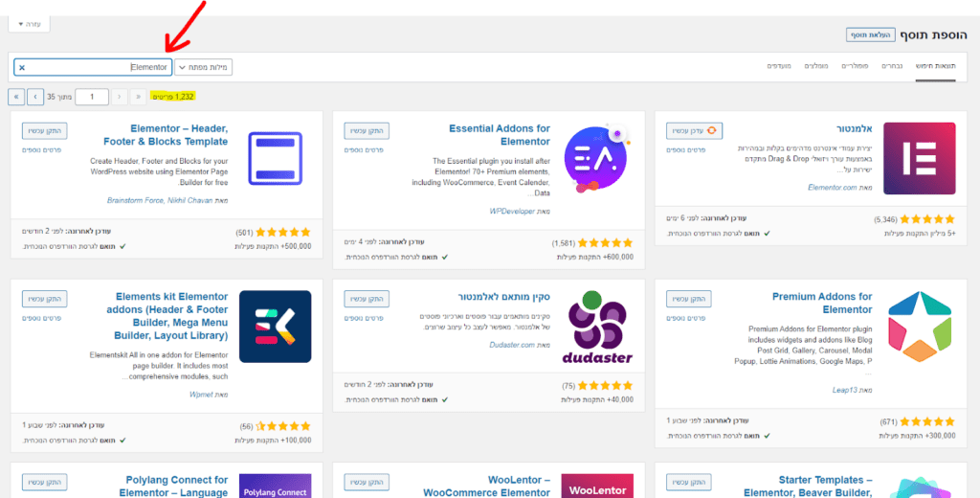Open the Elements kit Elementor addons title
This screenshot has height=498, width=980.
point(167,316)
